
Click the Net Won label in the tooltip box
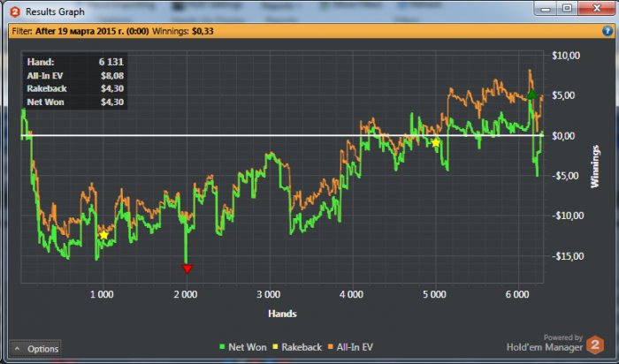pos(45,102)
